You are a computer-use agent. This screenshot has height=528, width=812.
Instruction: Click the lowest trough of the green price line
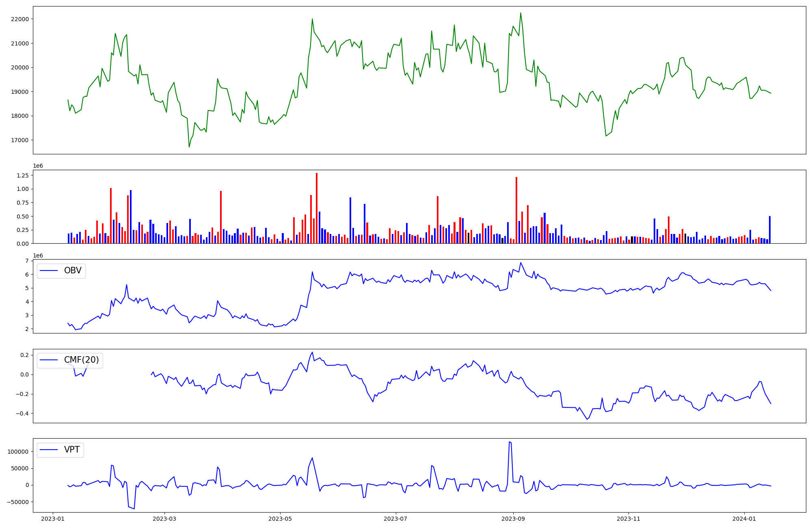point(189,147)
